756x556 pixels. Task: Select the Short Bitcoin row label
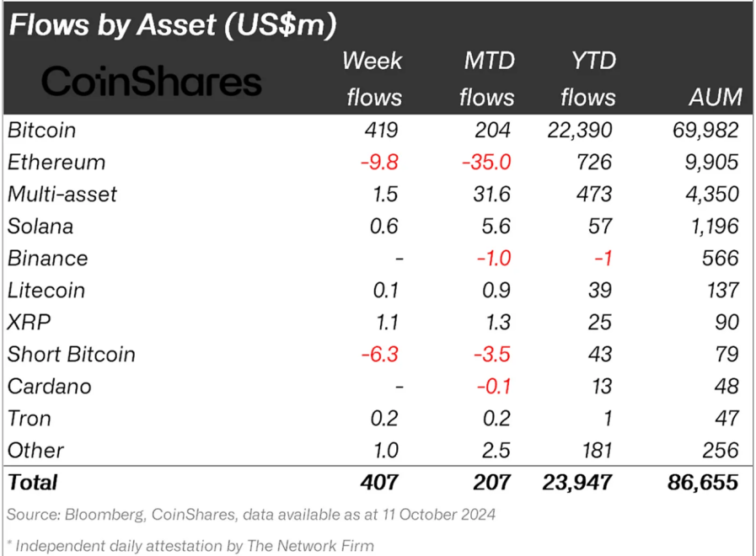tap(72, 355)
